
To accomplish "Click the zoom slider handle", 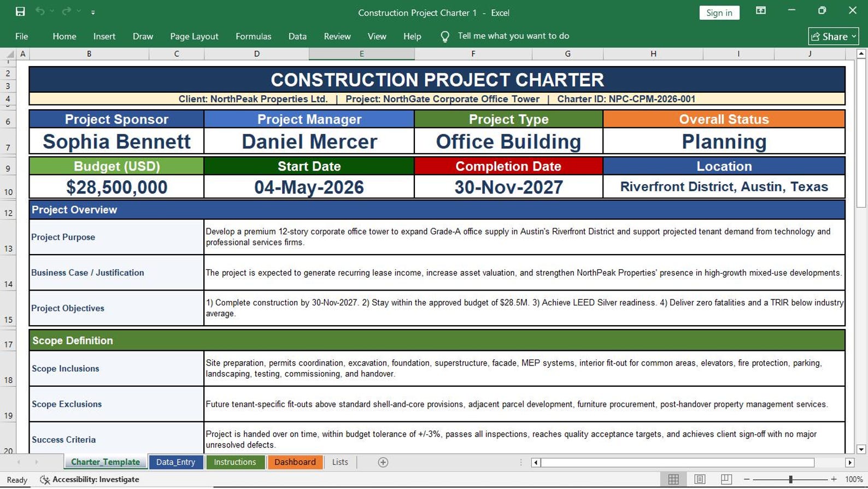I will coord(790,479).
